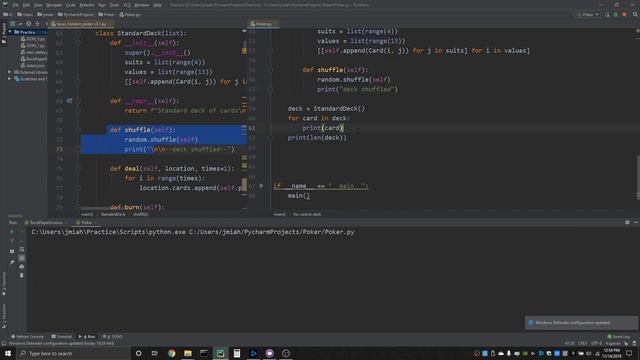Rerun Poker with the green run panel icon

[12, 232]
